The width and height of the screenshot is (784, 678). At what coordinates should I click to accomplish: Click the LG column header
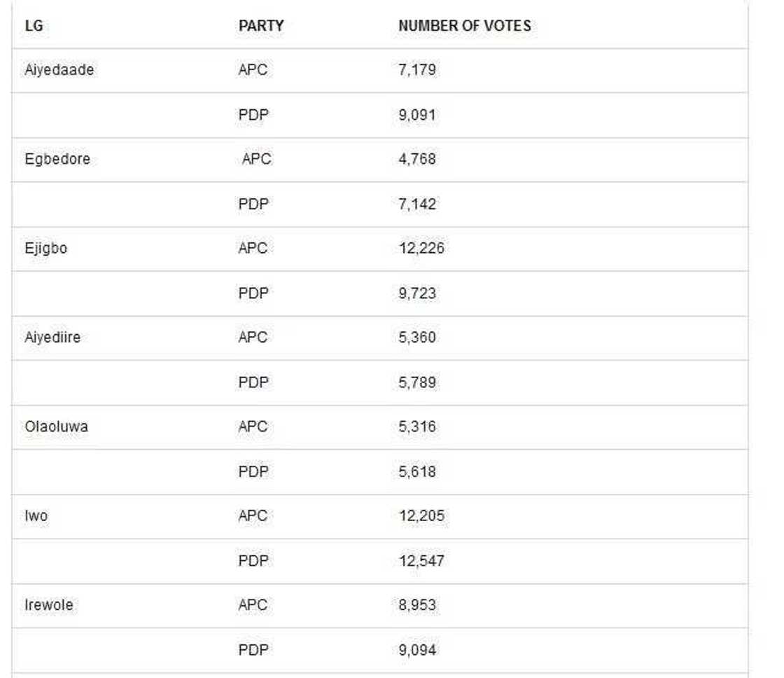pos(34,26)
